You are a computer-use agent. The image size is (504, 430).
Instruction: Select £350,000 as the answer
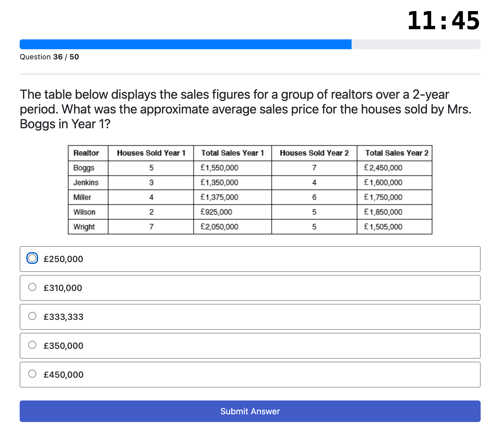tap(32, 345)
